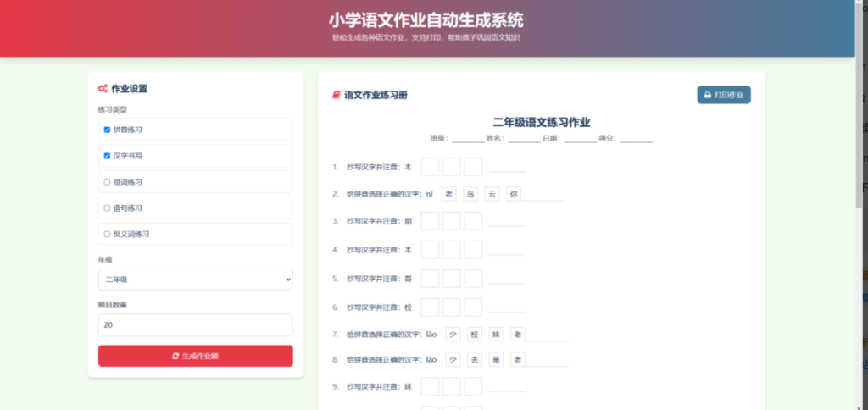Click the pinyin nǐ in question 2
The image size is (868, 410).
click(430, 194)
